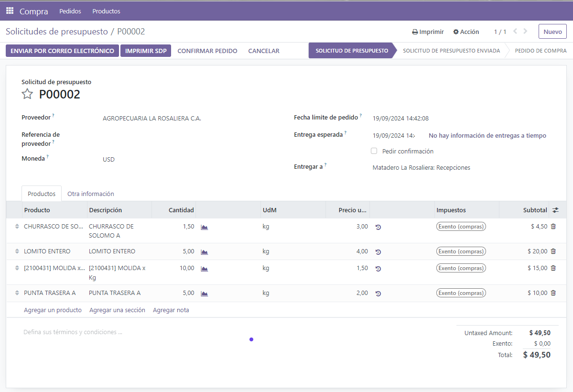
Task: Click terms and conditions text field
Action: coord(73,332)
